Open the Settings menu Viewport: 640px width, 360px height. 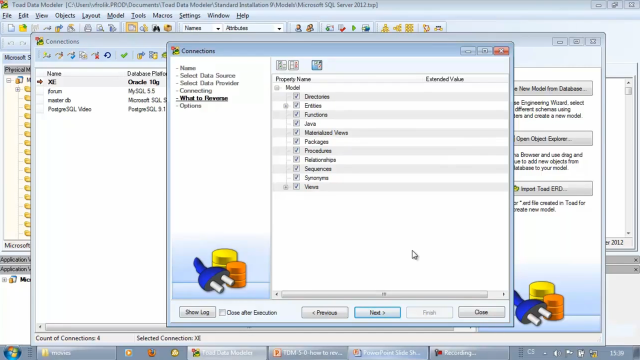tap(190, 16)
